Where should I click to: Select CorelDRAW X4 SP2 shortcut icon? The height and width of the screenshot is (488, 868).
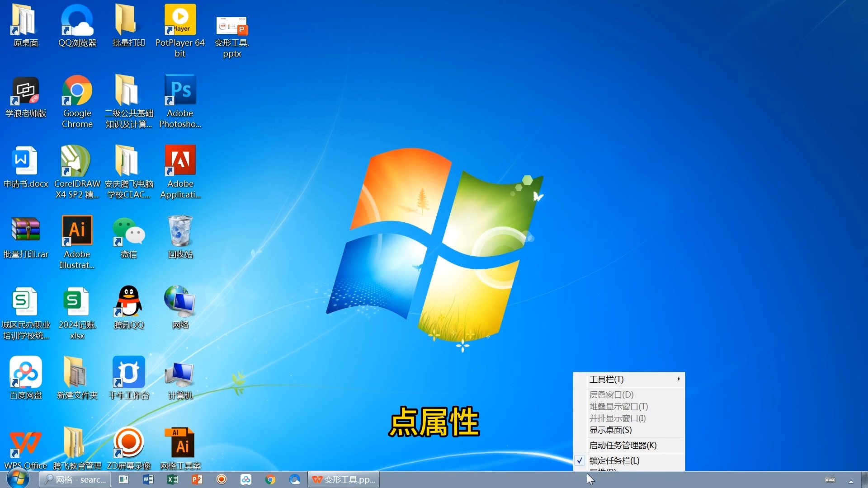pos(77,172)
